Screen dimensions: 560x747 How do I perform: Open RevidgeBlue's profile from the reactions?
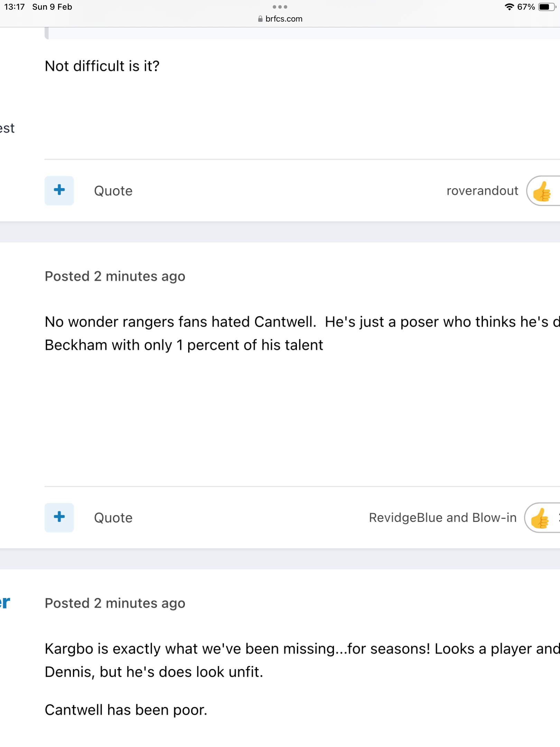pos(406,518)
